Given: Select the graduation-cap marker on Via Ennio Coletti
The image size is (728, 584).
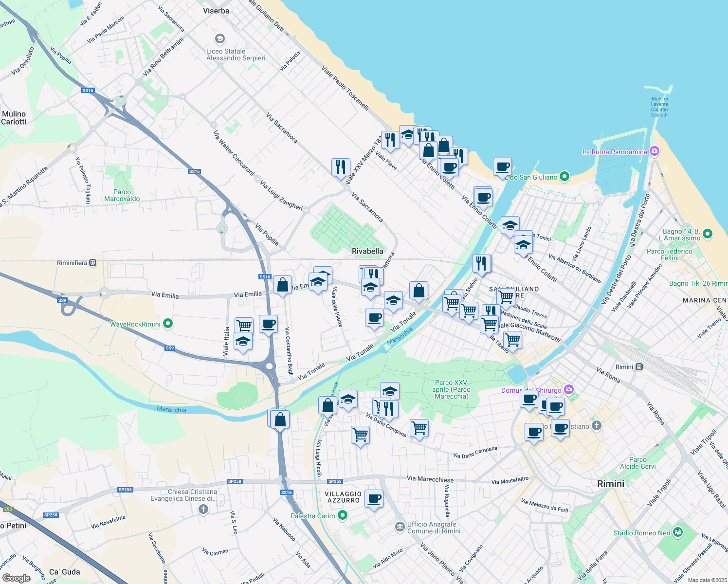Looking at the screenshot, I should click(510, 225).
